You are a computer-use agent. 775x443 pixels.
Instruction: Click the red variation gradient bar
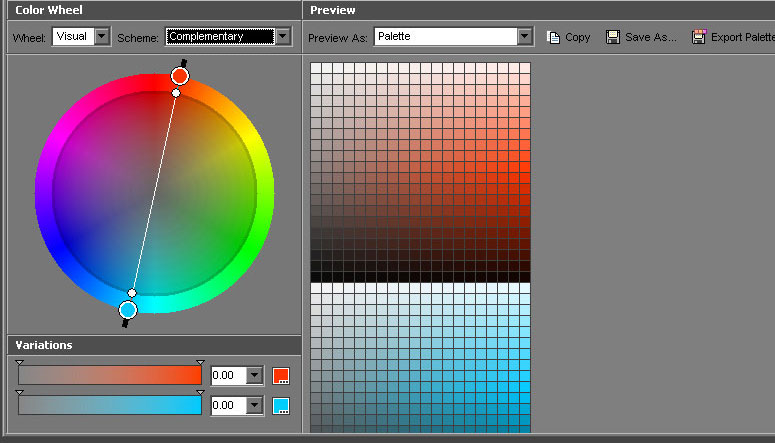tap(110, 375)
